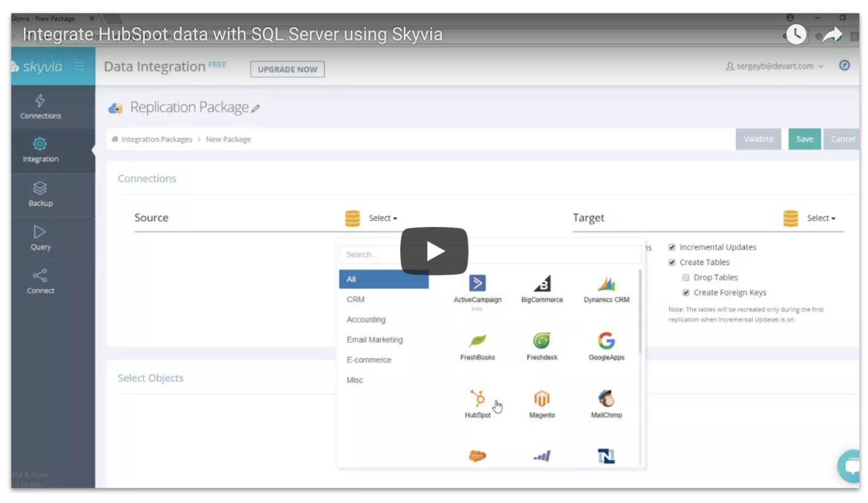The height and width of the screenshot is (503, 868).
Task: Open Query in the sidebar
Action: coord(40,238)
